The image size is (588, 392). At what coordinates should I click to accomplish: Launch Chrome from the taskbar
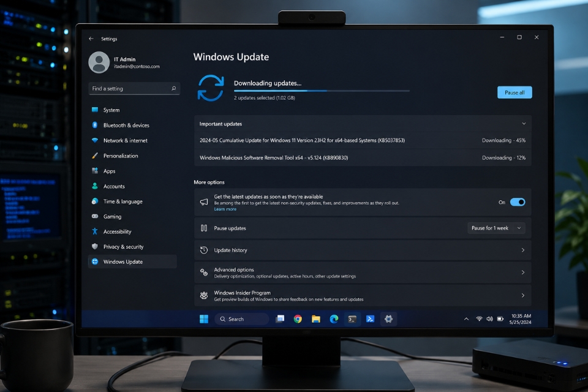(298, 319)
